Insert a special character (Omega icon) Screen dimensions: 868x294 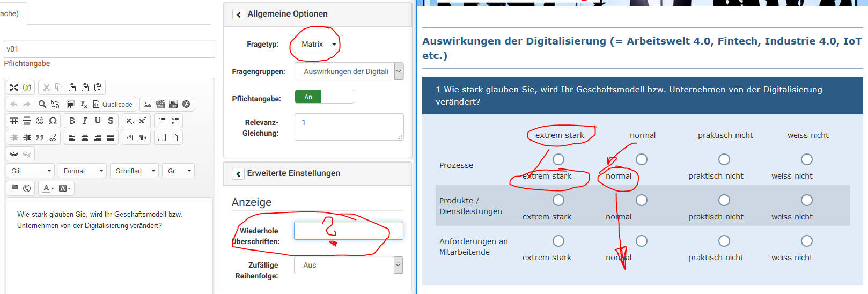pos(53,121)
